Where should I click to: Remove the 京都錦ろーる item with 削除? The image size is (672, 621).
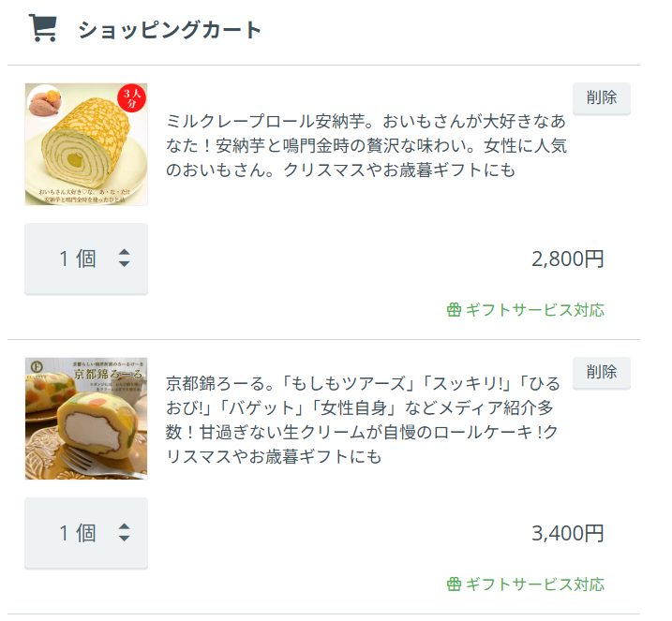[x=601, y=372]
